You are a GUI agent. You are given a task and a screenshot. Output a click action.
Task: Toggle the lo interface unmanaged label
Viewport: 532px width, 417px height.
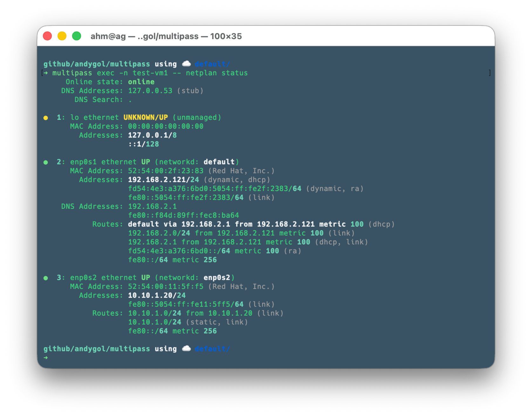point(197,117)
